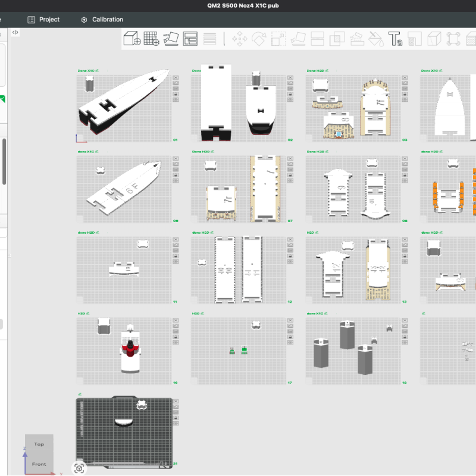476x476 pixels.
Task: Click the Arrange all objects icon
Action: click(x=190, y=39)
